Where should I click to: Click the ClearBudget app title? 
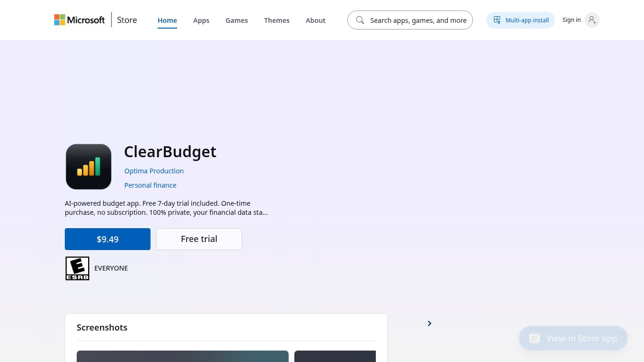[170, 151]
